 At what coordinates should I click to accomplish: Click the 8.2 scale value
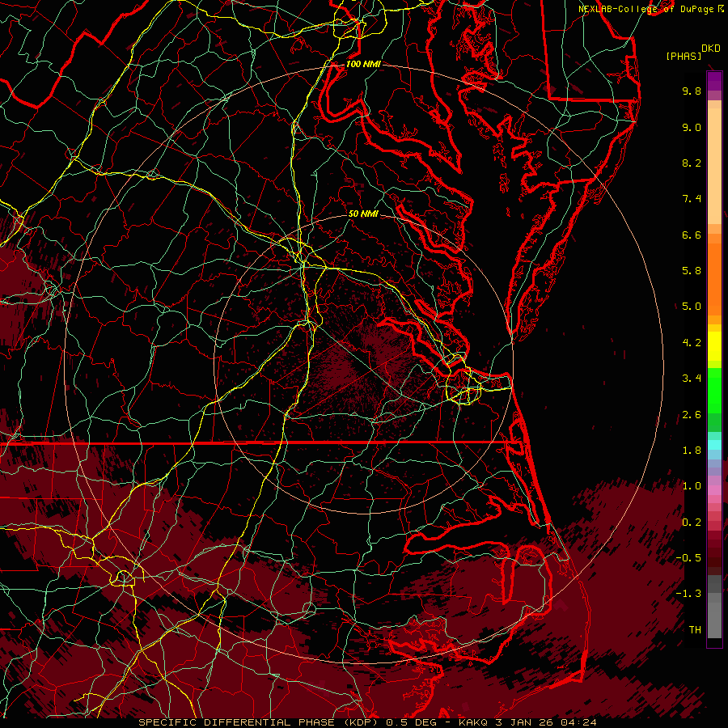pos(692,163)
